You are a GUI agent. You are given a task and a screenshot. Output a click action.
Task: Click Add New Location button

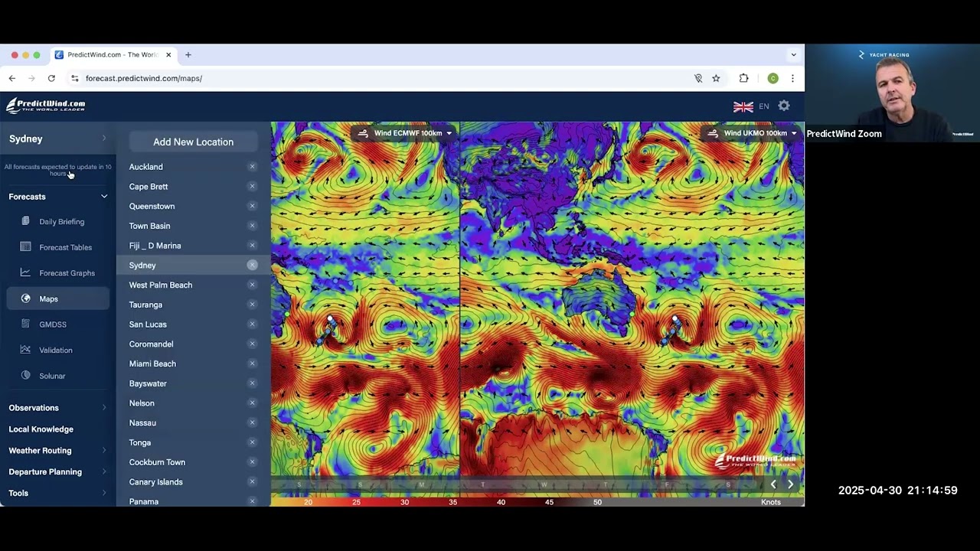tap(193, 142)
